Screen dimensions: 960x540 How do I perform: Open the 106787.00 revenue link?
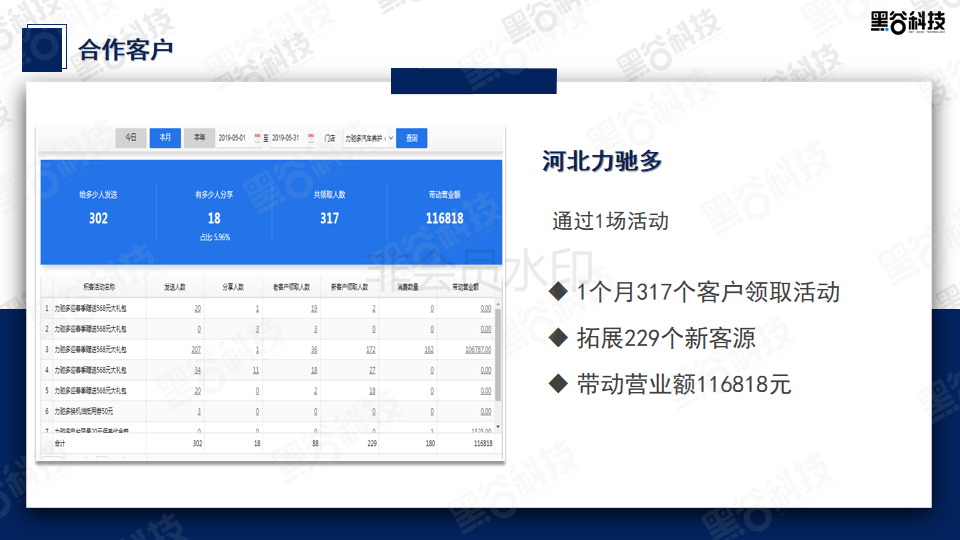pos(478,350)
